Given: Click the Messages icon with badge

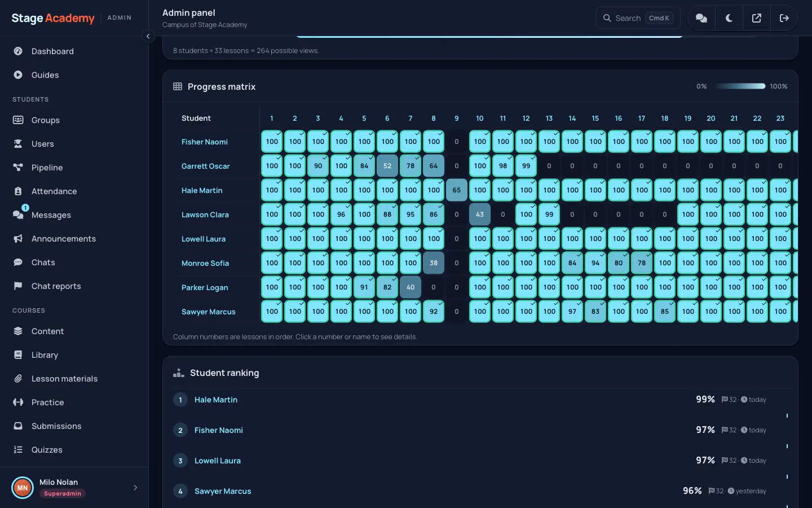Looking at the screenshot, I should [18, 215].
